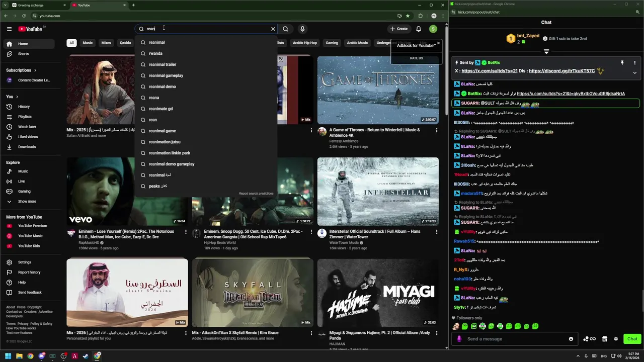The width and height of the screenshot is (644, 362).
Task: Start voice search with the microphone
Action: pos(302,29)
